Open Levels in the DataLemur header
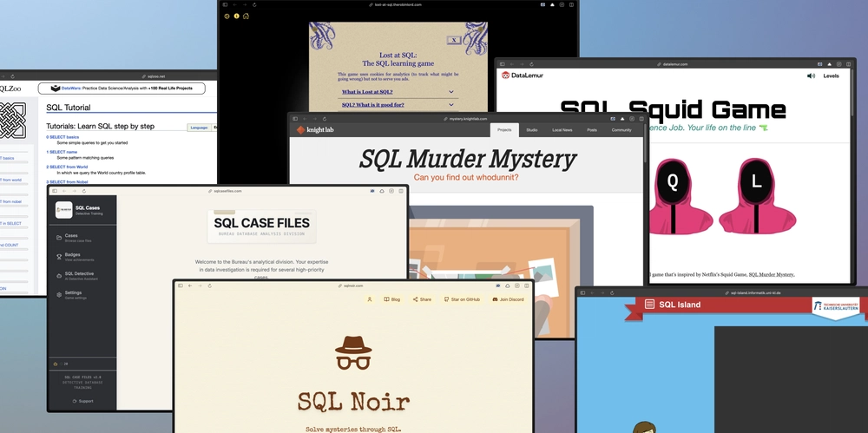Viewport: 868px width, 433px height. coord(831,75)
